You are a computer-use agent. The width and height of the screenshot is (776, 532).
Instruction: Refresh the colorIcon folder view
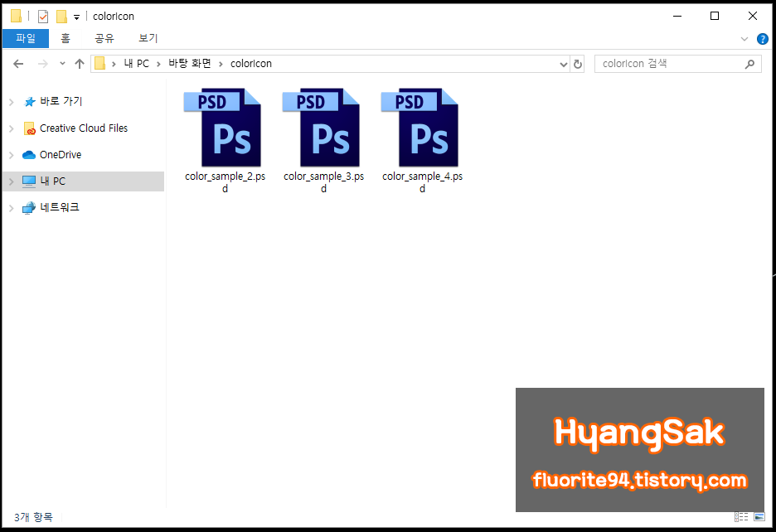pyautogui.click(x=578, y=64)
